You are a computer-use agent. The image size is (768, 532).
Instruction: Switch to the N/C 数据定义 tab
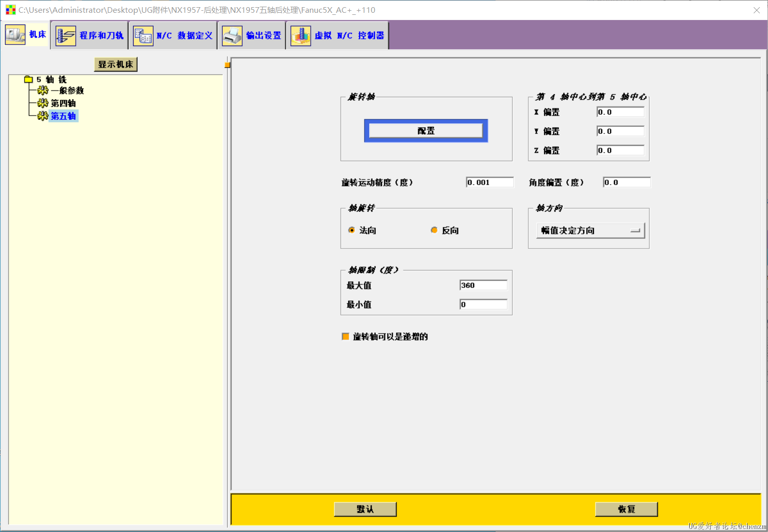(x=173, y=35)
